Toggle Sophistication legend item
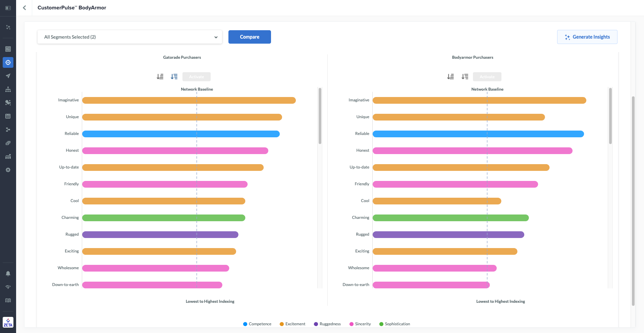Viewport: 644px width, 333px height. [395, 324]
